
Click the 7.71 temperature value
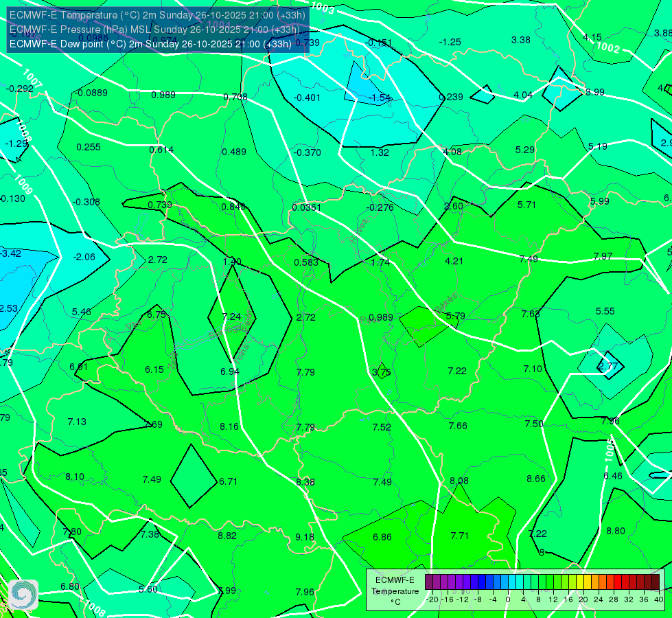[460, 536]
